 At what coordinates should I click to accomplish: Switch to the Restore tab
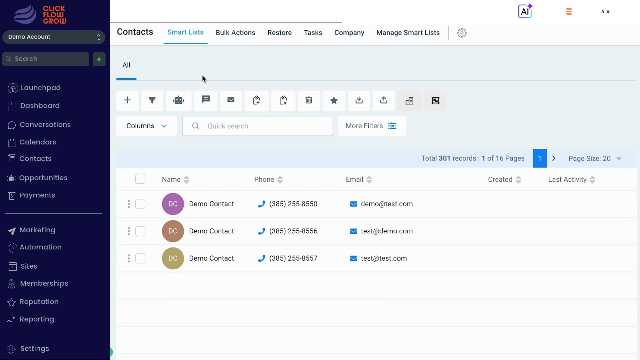tap(280, 33)
